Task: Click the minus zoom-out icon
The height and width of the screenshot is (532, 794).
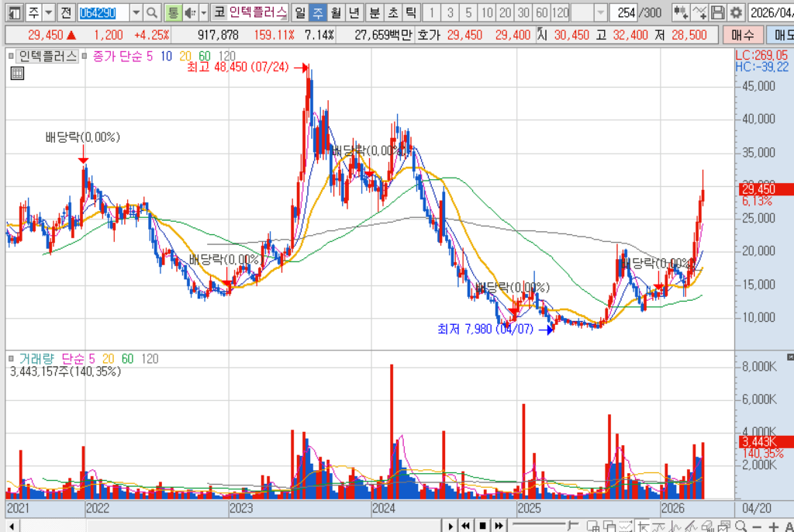Action: [757, 527]
